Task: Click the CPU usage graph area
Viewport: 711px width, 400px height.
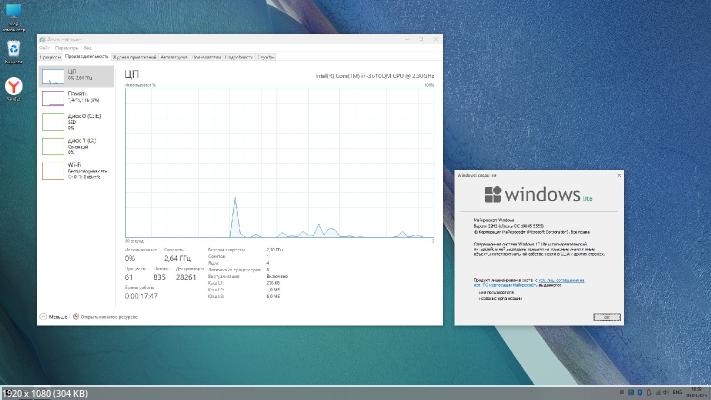Action: coord(279,163)
